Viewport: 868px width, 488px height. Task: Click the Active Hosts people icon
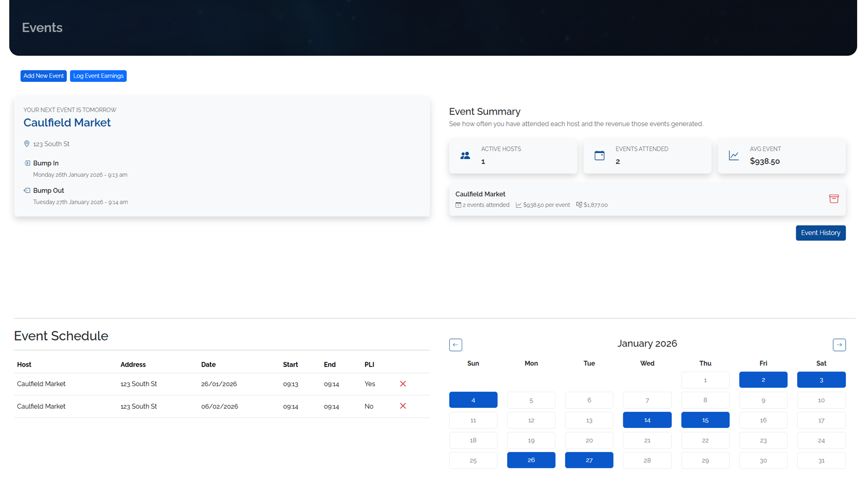tap(465, 156)
